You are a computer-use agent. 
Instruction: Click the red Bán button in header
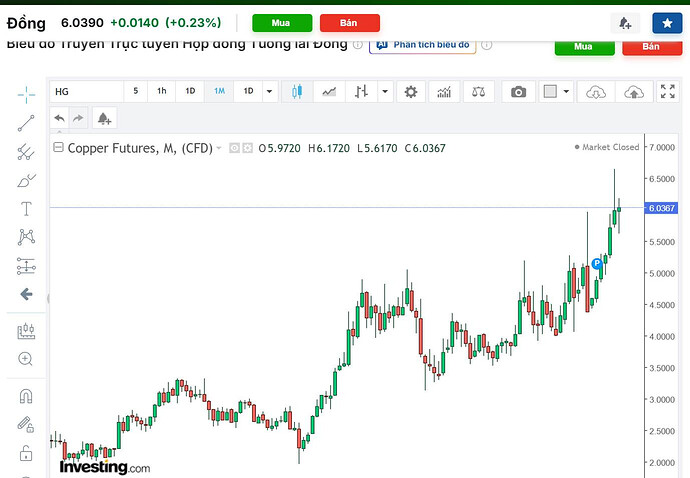[349, 23]
